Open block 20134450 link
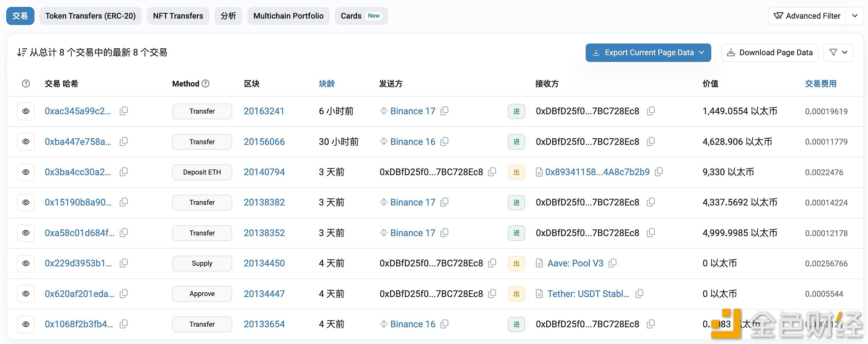 click(x=264, y=264)
